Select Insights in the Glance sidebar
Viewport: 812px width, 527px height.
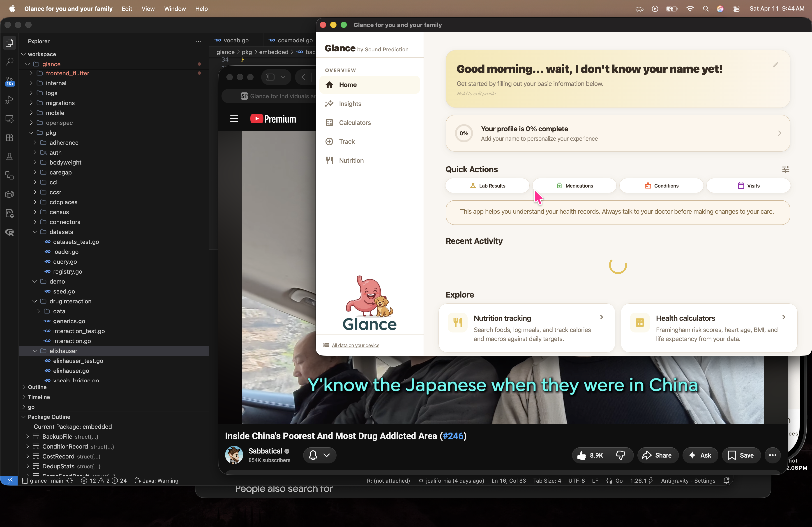pyautogui.click(x=350, y=104)
